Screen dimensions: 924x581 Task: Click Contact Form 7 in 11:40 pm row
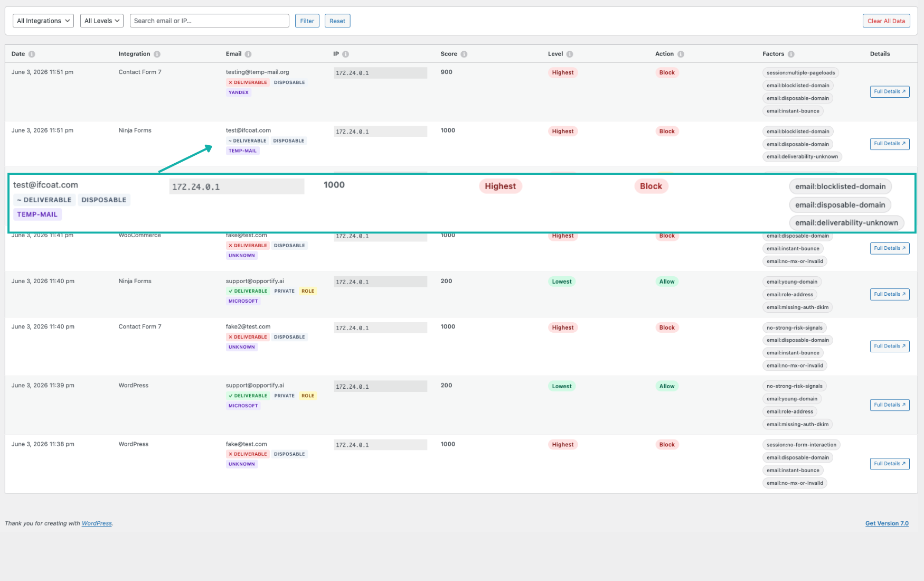140,326
